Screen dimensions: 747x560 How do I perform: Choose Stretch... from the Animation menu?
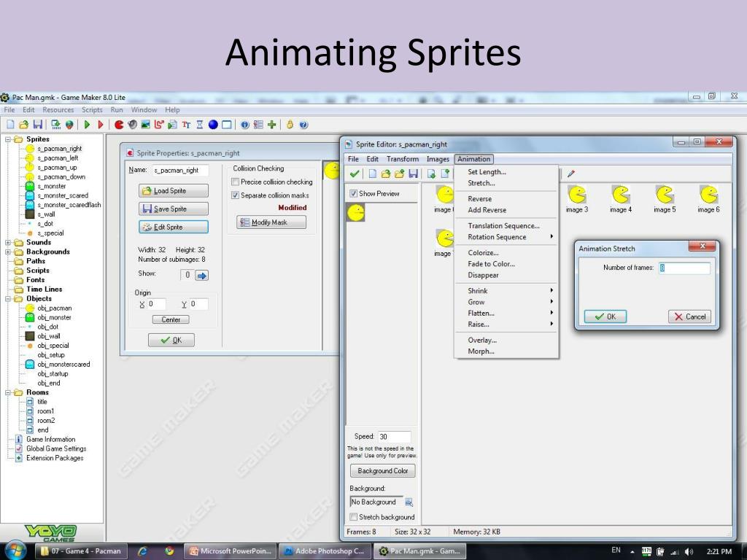click(506, 183)
